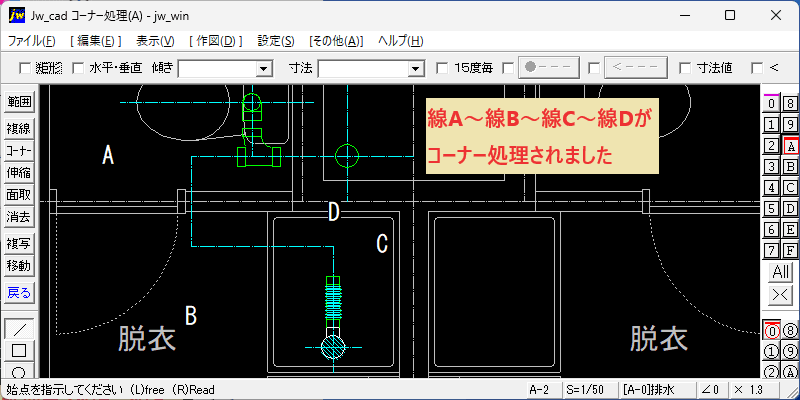Click inside the 傾き input field
800x400 pixels.
click(217, 69)
